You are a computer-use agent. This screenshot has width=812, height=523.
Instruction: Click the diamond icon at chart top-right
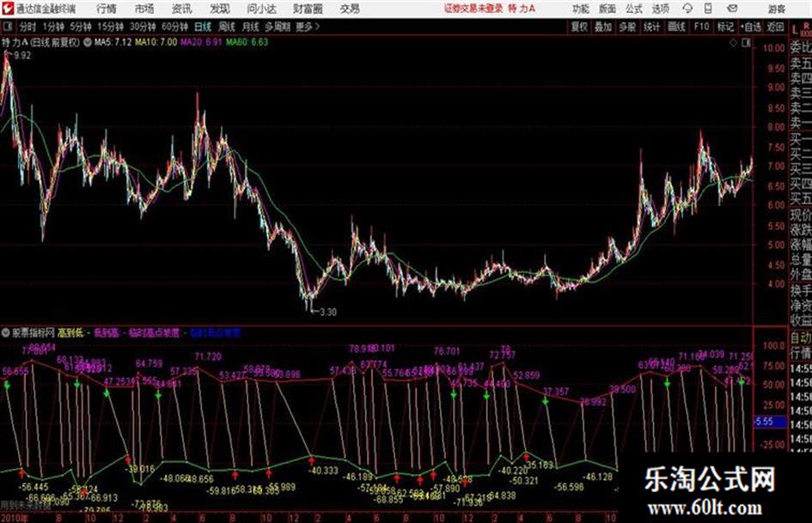click(733, 43)
